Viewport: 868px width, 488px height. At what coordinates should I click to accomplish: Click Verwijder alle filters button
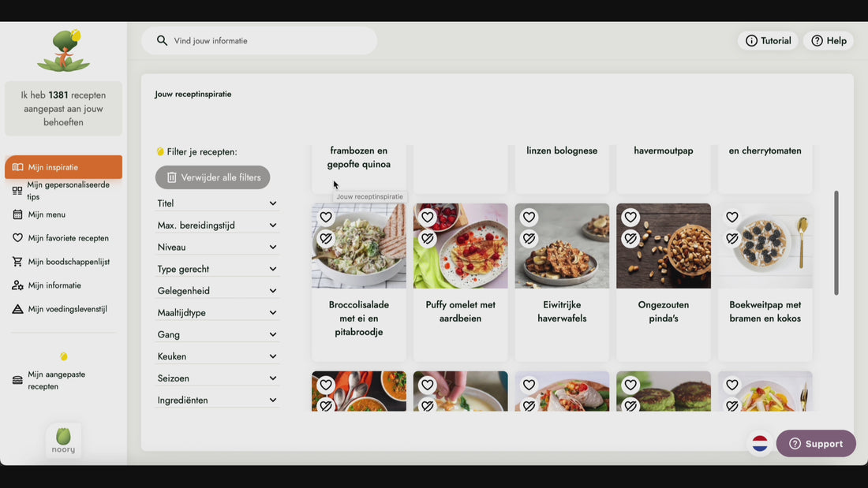(x=212, y=177)
